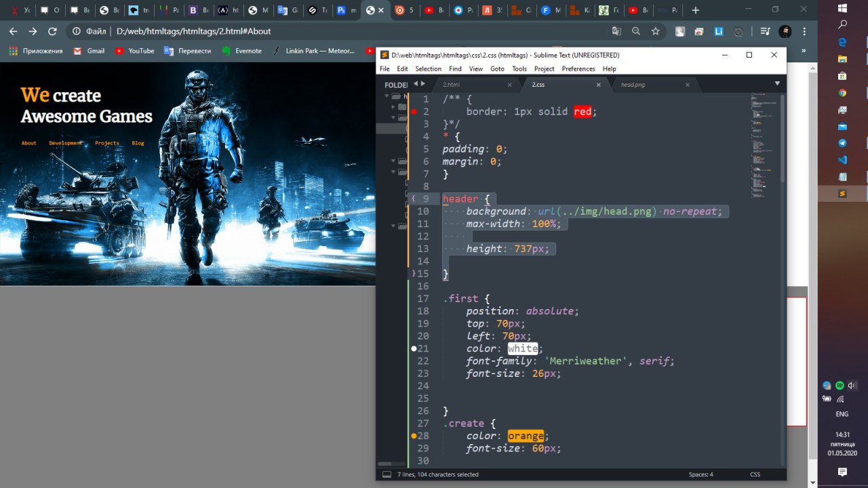Click Chrome profile avatar

pyautogui.click(x=785, y=31)
